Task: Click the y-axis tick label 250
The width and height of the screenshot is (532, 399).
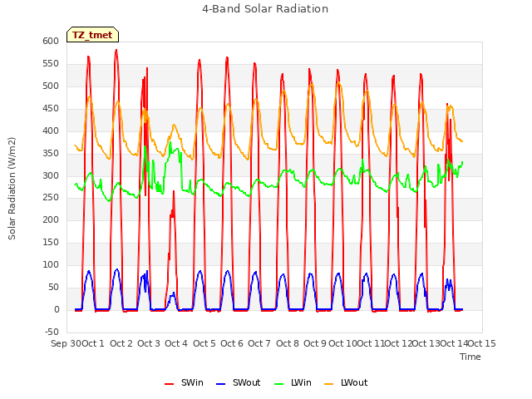Action: click(51, 198)
